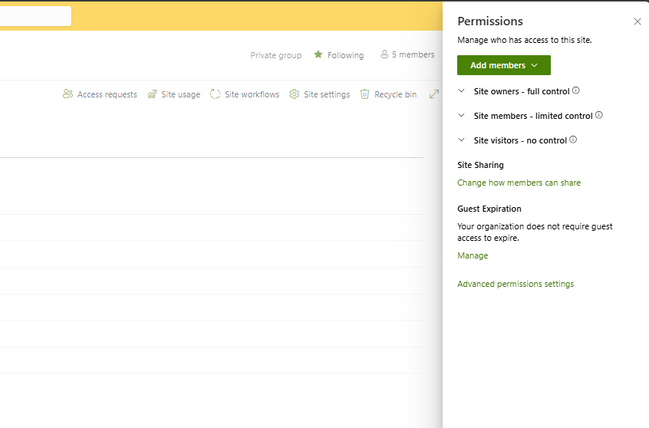This screenshot has height=428, width=649.
Task: Toggle Following status for this site
Action: [339, 55]
